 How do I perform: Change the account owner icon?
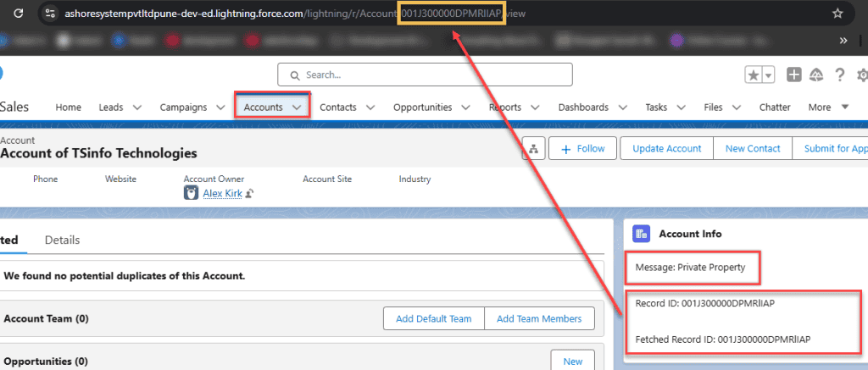click(250, 194)
